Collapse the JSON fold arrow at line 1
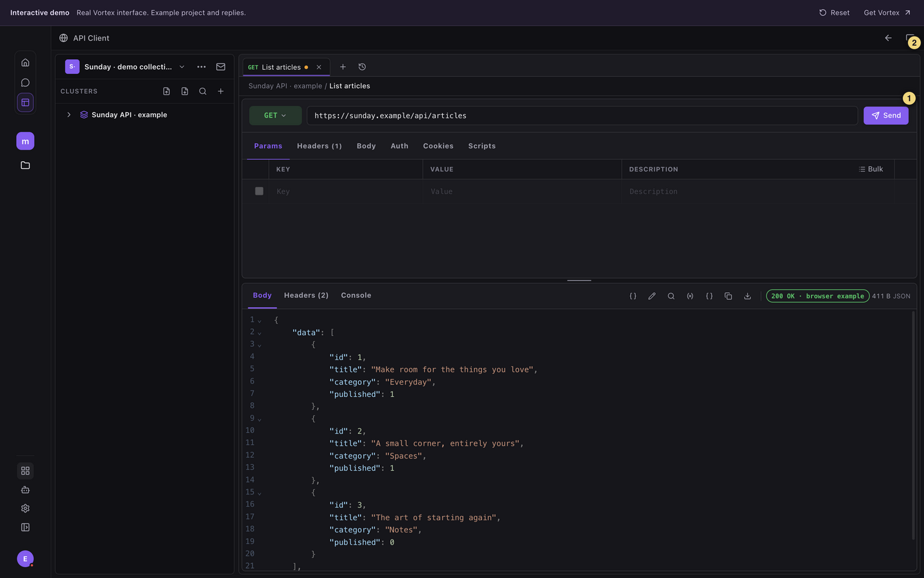Viewport: 924px width, 578px height. coord(259,320)
